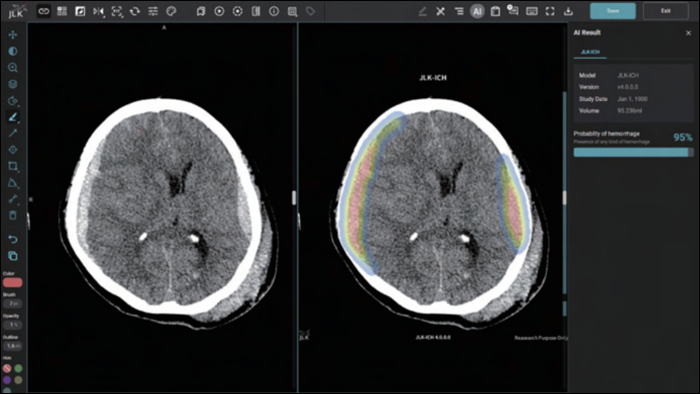Select the window level contrast tool
The height and width of the screenshot is (394, 700).
tap(12, 51)
